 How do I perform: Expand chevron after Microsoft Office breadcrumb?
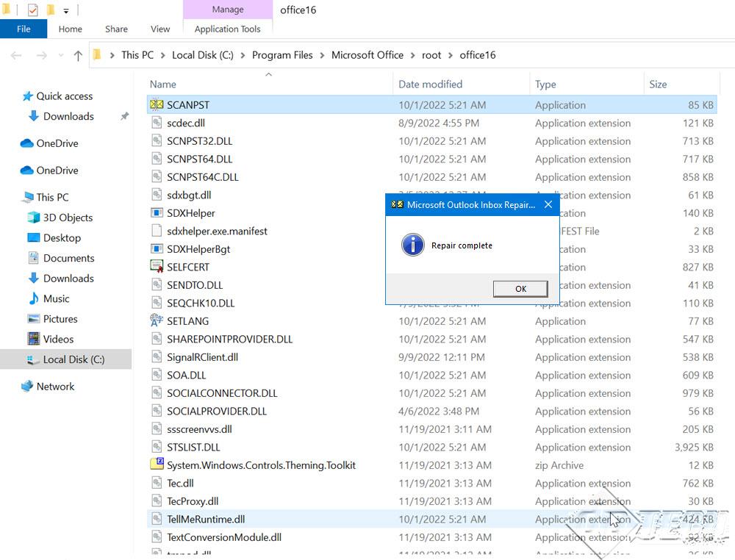click(412, 55)
